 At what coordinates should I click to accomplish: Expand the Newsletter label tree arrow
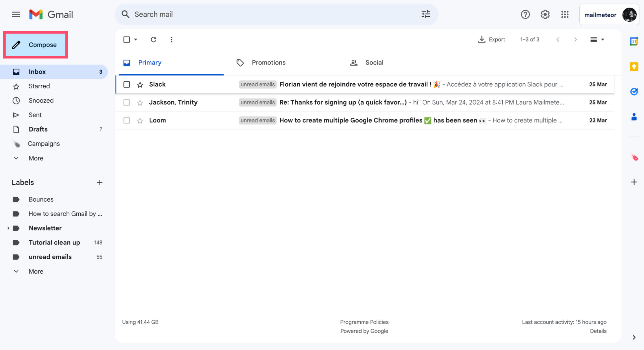click(x=8, y=228)
